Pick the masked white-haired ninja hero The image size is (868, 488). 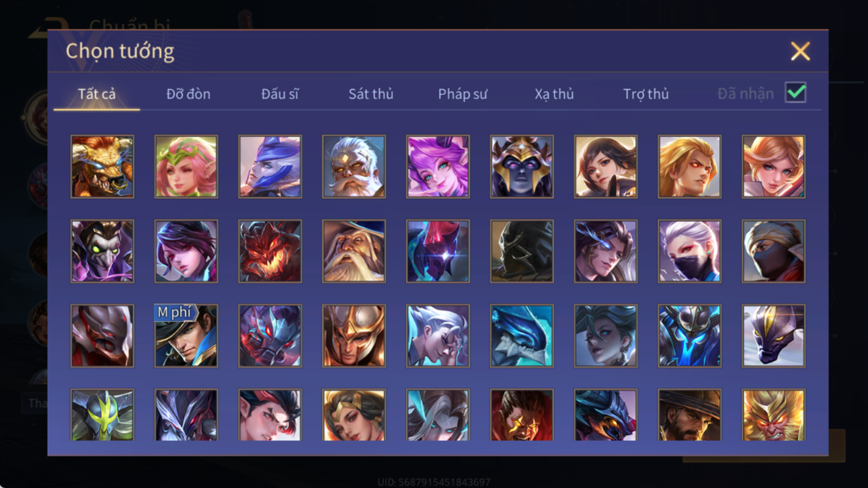[x=689, y=251]
